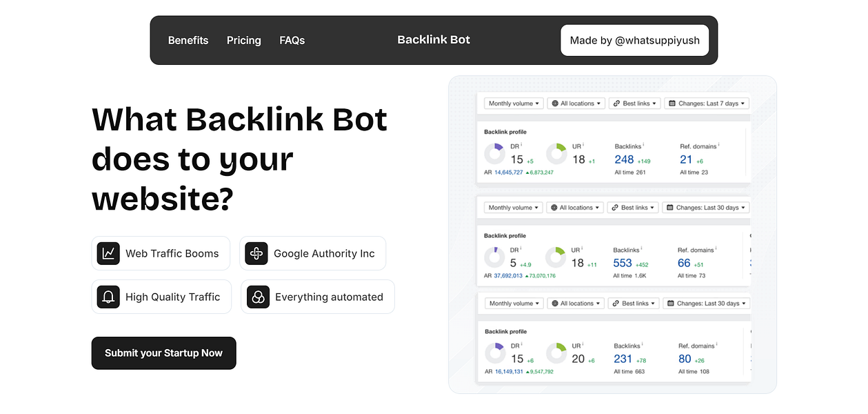The image size is (868, 414).
Task: Click the AR 14,645,727 value link
Action: 508,172
